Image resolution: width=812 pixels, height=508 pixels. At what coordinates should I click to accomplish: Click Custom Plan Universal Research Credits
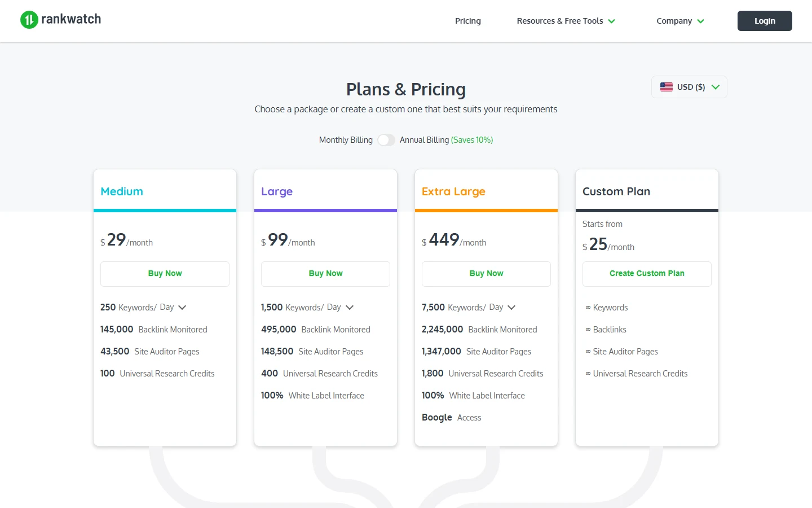[x=637, y=374]
